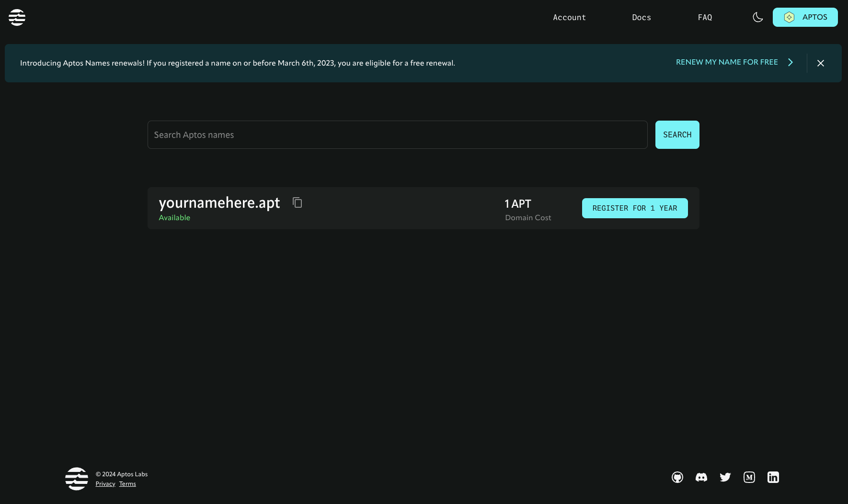Click Register For 1 Year button
Viewport: 848px width, 504px height.
point(635,208)
